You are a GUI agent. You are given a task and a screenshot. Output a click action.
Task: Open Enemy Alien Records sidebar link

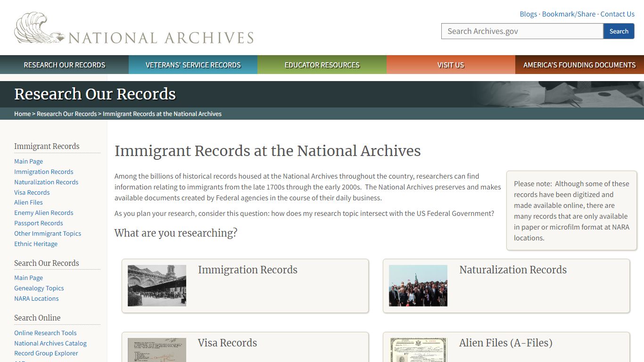pos(43,213)
